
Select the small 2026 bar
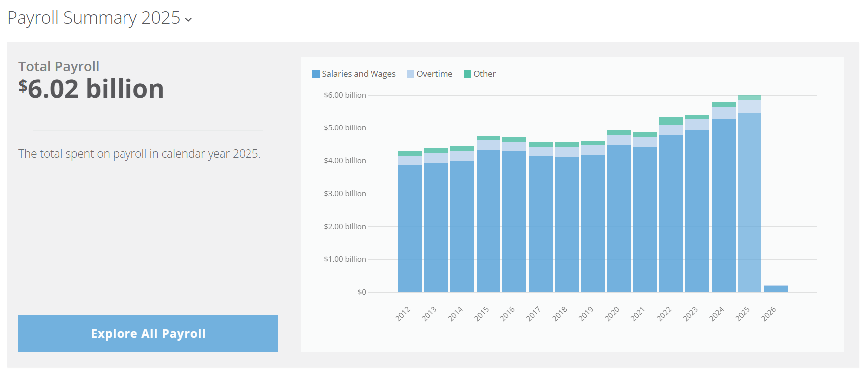(775, 289)
